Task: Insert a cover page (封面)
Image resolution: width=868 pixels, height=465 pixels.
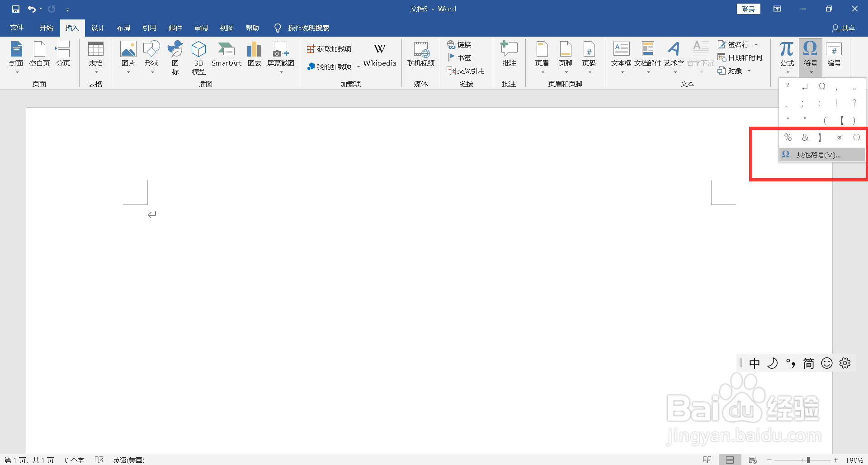Action: 16,57
